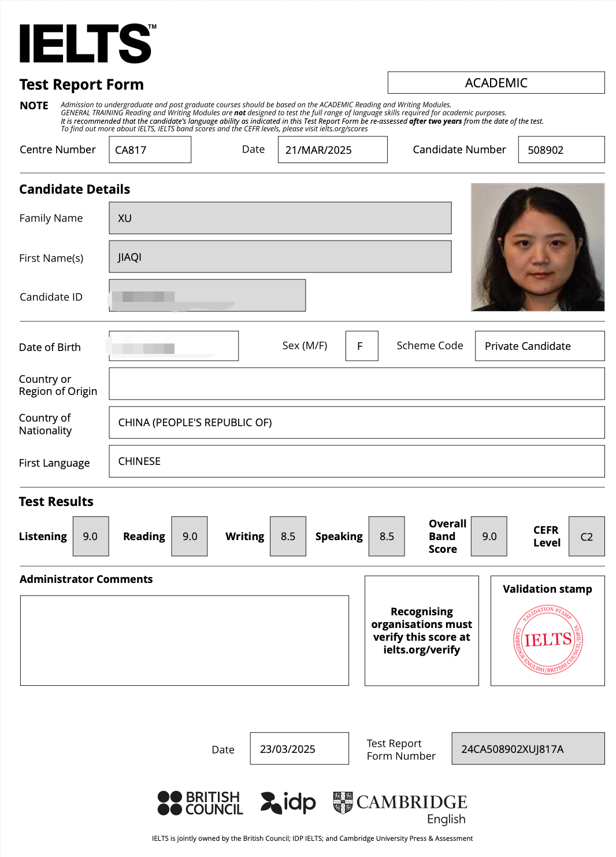Click the ielts.org/verify notice box
This screenshot has width=616, height=857.
(422, 631)
